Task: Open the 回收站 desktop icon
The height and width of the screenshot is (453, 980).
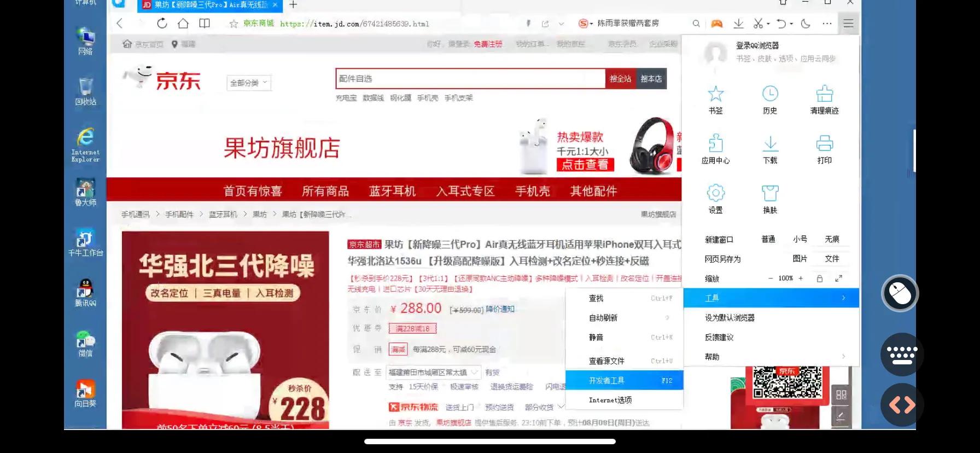Action: (x=85, y=91)
